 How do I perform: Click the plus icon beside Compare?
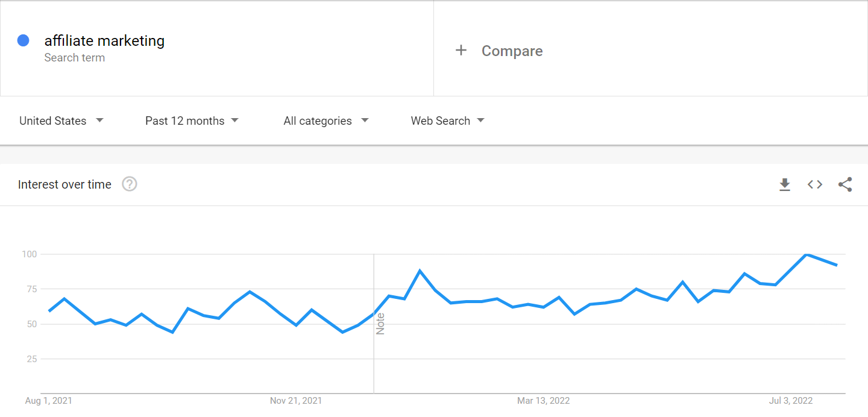point(461,51)
